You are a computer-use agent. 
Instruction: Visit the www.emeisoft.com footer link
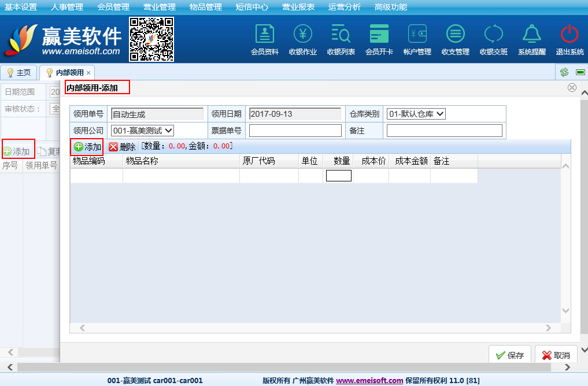tap(369, 380)
